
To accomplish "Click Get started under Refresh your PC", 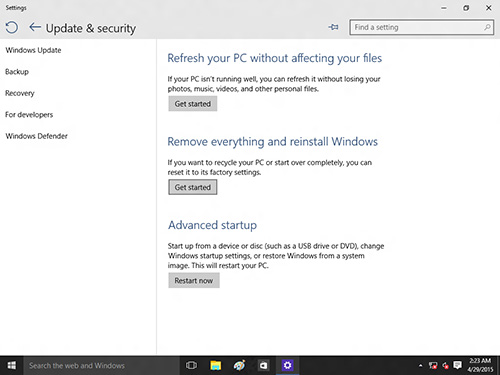I will pyautogui.click(x=193, y=104).
